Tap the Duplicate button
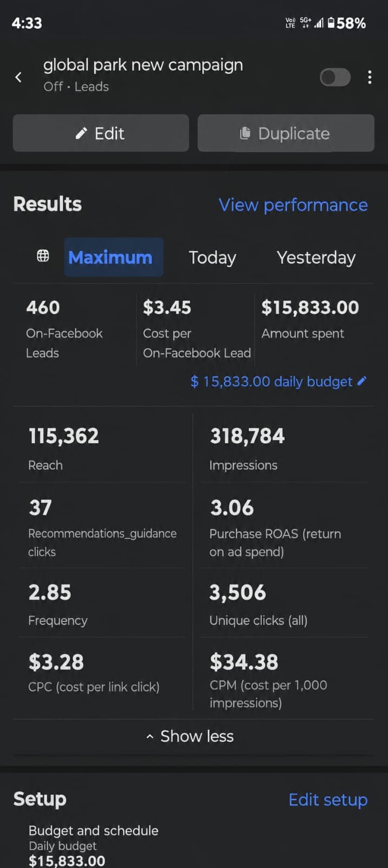This screenshot has height=868, width=388. point(286,133)
